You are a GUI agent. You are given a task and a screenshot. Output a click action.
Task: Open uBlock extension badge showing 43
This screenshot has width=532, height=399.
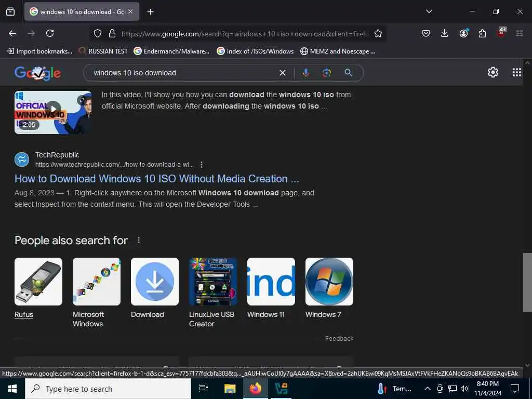[501, 33]
